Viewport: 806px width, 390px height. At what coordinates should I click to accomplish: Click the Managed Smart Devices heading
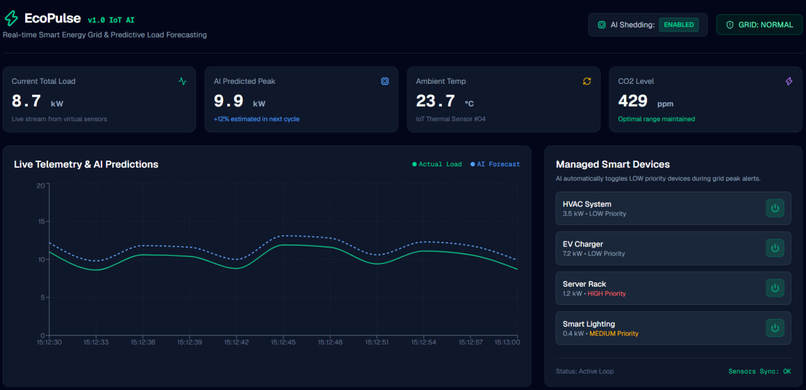[613, 164]
